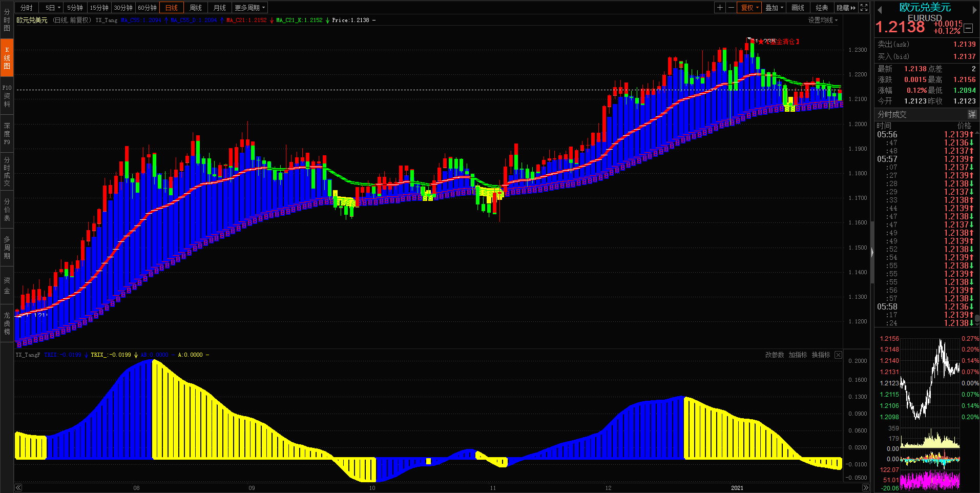Screen dimensions: 980x493
Task: Collapse quote panel with minus box
Action: pyautogui.click(x=968, y=29)
